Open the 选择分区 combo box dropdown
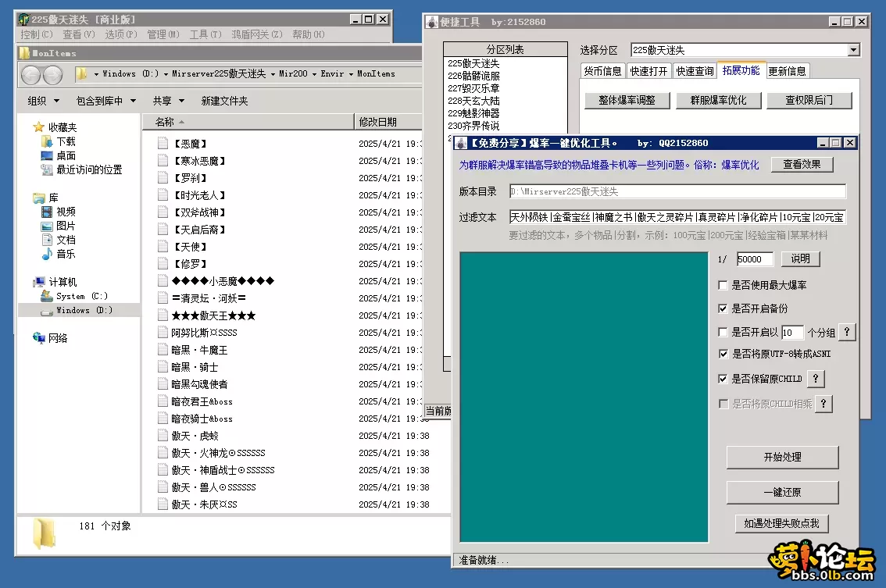This screenshot has width=886, height=588. (x=853, y=50)
